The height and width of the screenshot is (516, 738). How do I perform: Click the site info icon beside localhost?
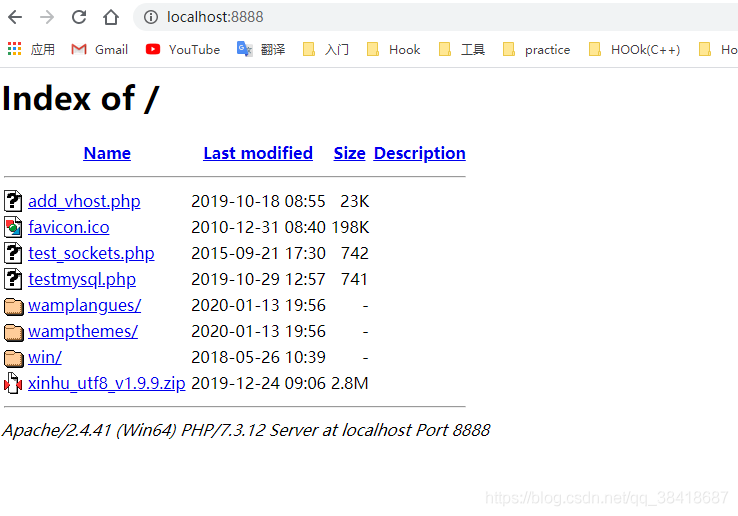coord(150,17)
